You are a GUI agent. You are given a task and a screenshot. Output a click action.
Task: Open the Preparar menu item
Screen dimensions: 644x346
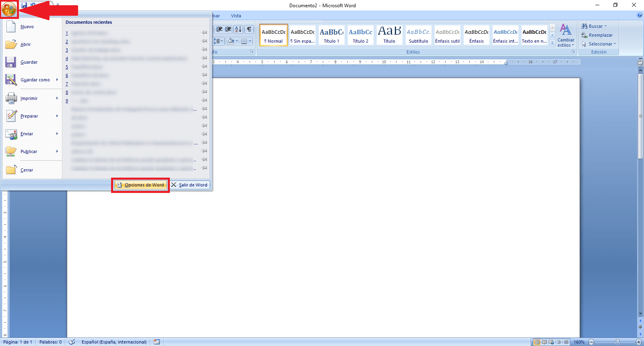coord(32,116)
